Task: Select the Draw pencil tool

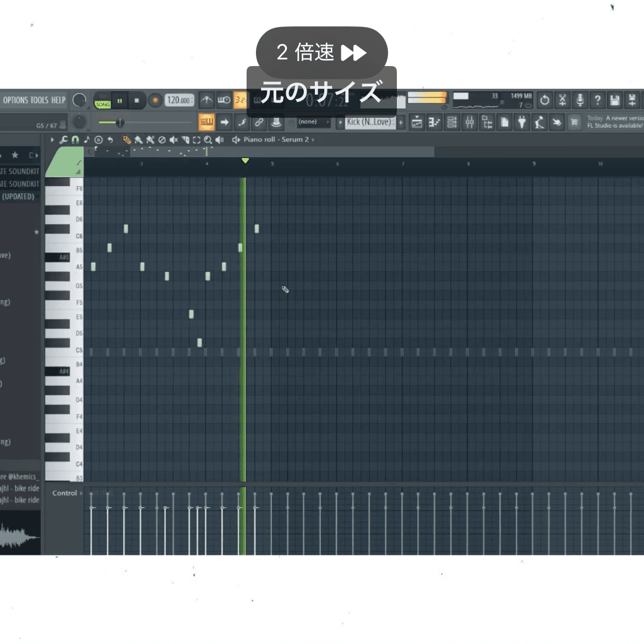Action: coord(127,140)
